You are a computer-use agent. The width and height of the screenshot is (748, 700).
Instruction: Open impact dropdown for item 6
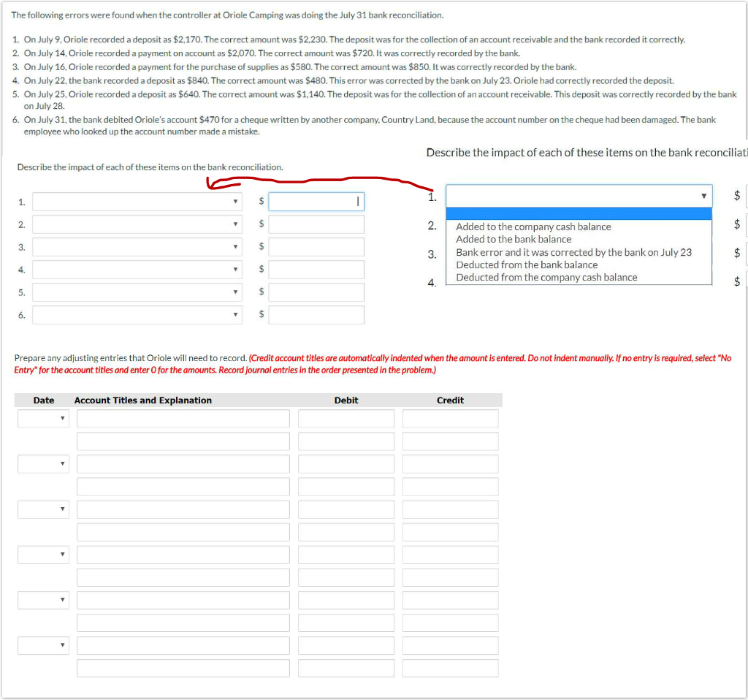pos(137,315)
